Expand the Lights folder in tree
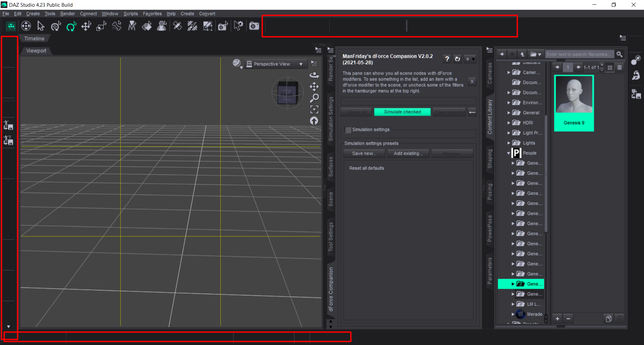Viewport: 644px width, 345px height. click(x=509, y=143)
